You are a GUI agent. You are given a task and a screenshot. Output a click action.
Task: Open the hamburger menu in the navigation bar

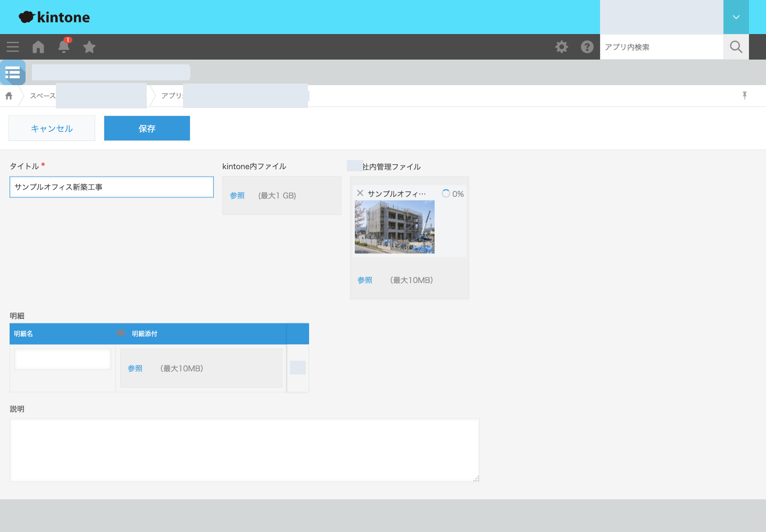pyautogui.click(x=13, y=47)
